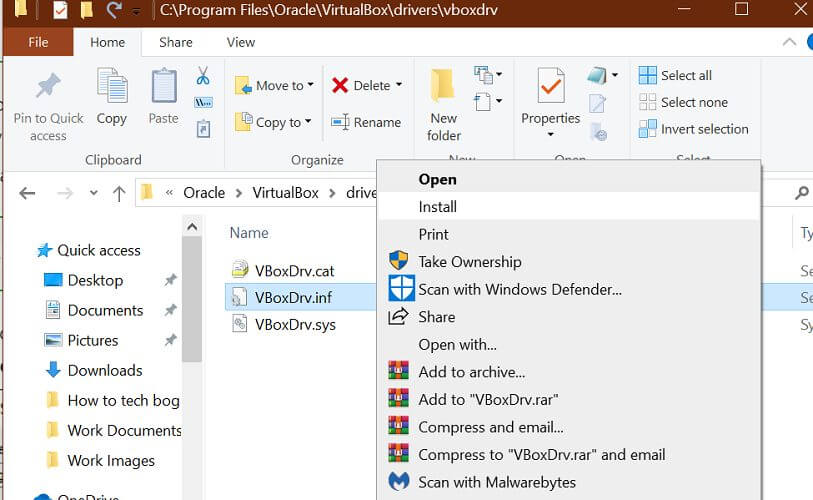Open the File tab
This screenshot has height=500, width=813.
tap(38, 42)
